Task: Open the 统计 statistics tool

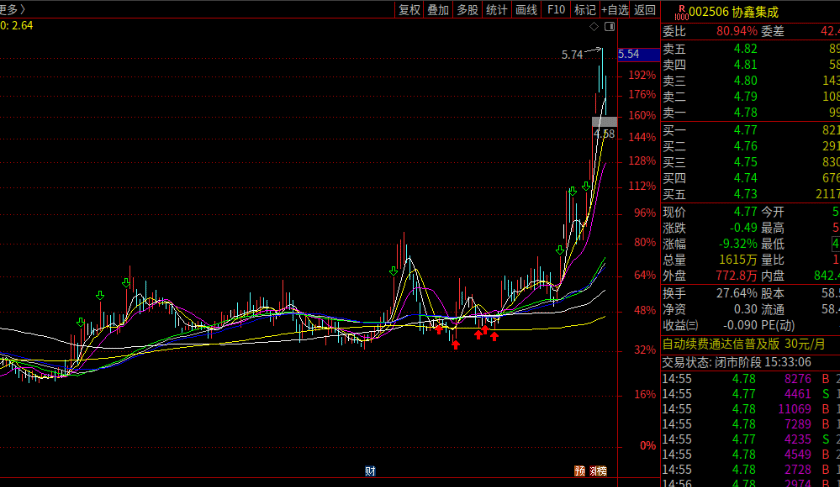Action: coord(496,9)
